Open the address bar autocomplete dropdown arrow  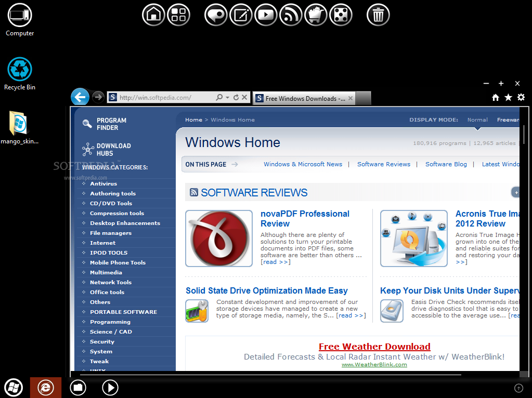pyautogui.click(x=227, y=98)
